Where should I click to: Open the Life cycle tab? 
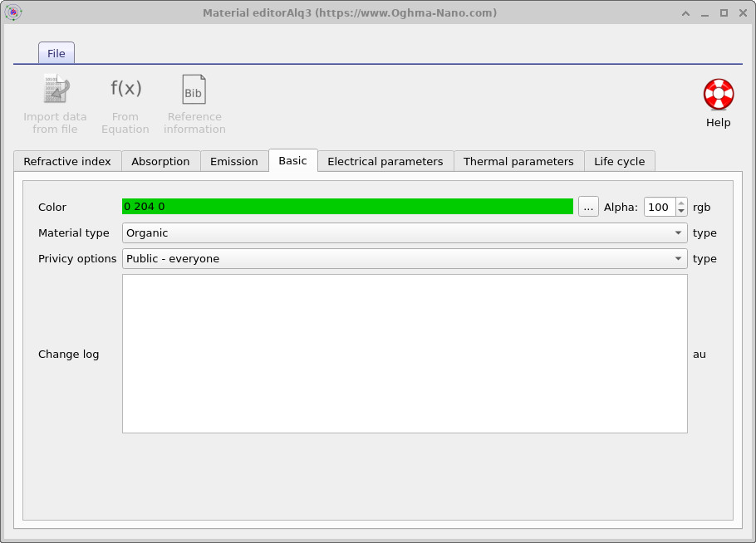coord(620,161)
